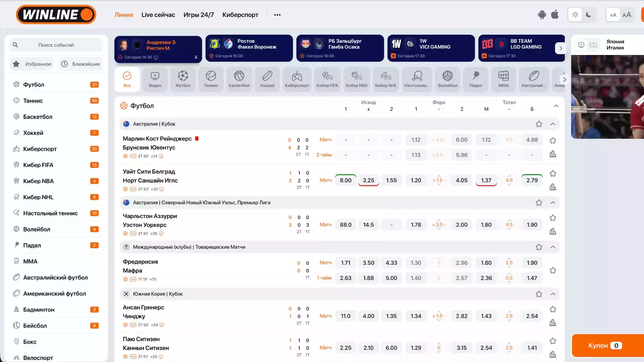Click the search events magnifier icon
Viewport: 644px width, 362px height.
point(15,45)
